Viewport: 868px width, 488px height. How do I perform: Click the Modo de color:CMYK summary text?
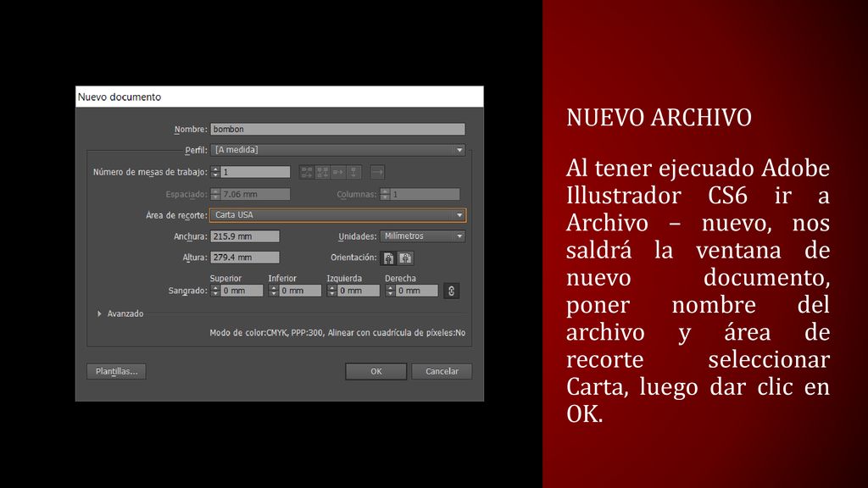point(337,332)
